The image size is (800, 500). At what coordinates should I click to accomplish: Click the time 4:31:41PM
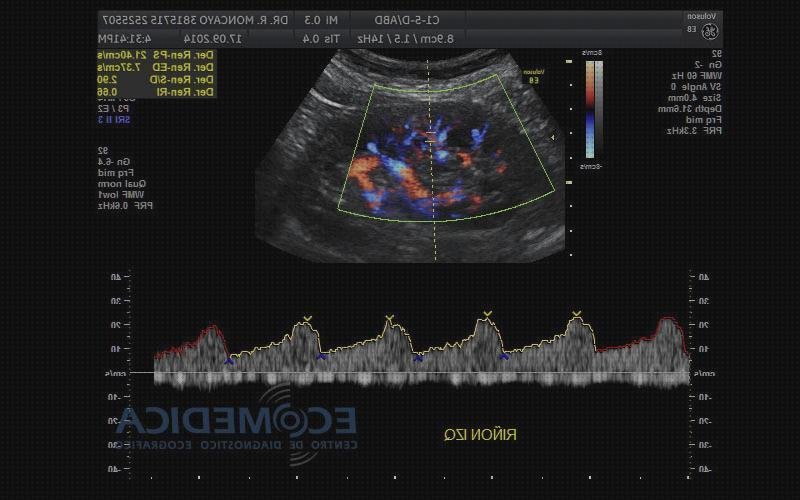tap(124, 39)
